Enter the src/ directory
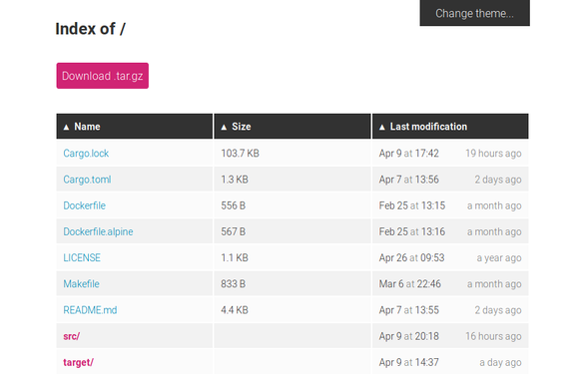This screenshot has width=585, height=392. [x=72, y=336]
